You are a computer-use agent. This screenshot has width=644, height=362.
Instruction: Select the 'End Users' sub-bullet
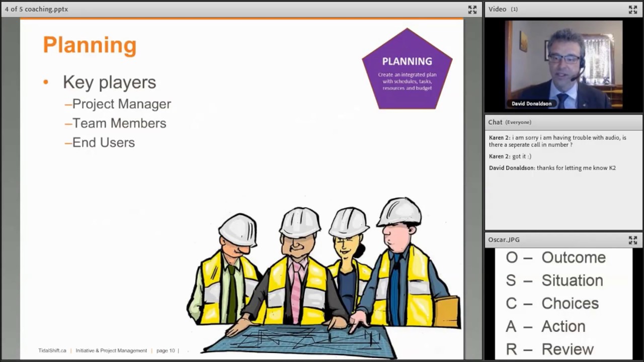pos(104,142)
